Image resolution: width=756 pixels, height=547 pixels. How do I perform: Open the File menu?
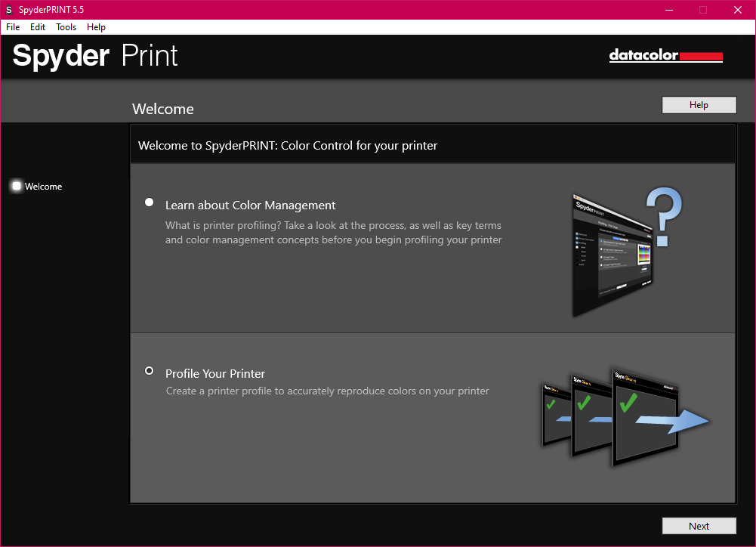pyautogui.click(x=13, y=27)
